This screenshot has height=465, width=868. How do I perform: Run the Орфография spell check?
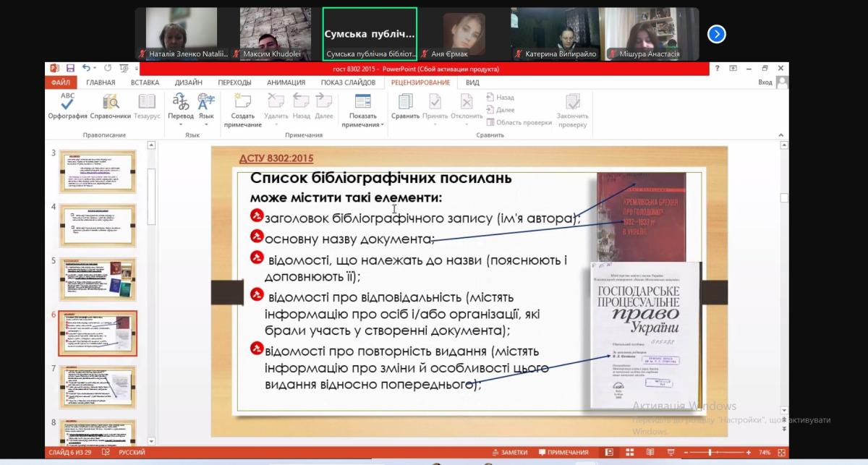(x=67, y=106)
